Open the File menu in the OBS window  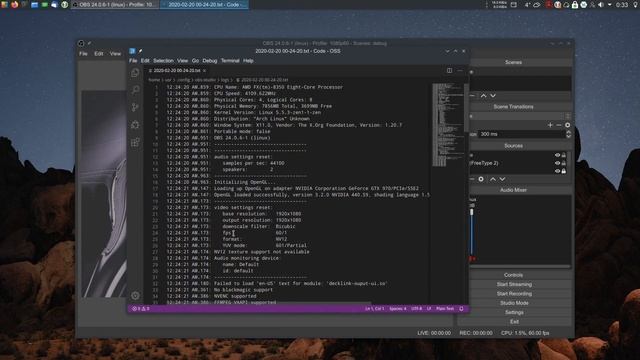83,54
